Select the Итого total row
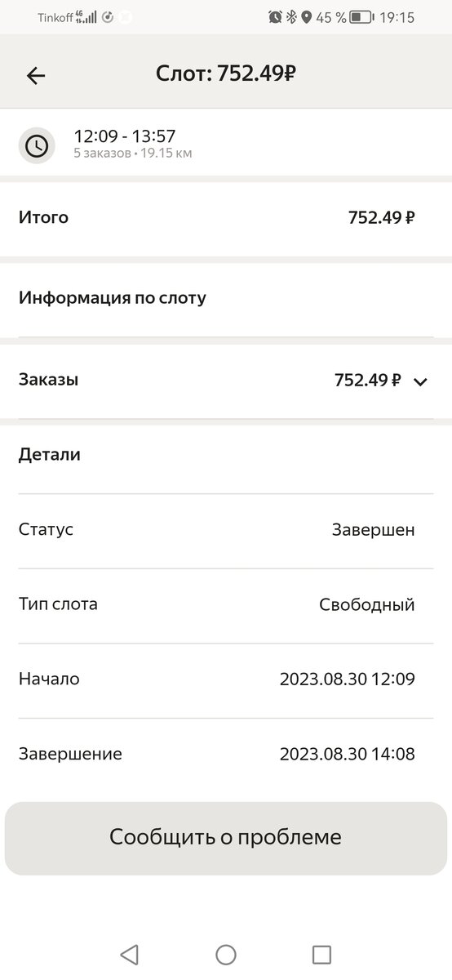 click(226, 218)
